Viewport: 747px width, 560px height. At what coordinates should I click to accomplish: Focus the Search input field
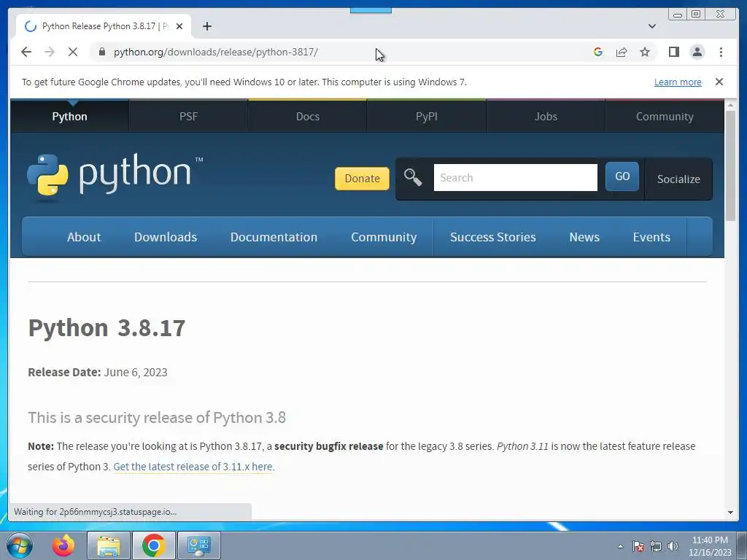(515, 178)
